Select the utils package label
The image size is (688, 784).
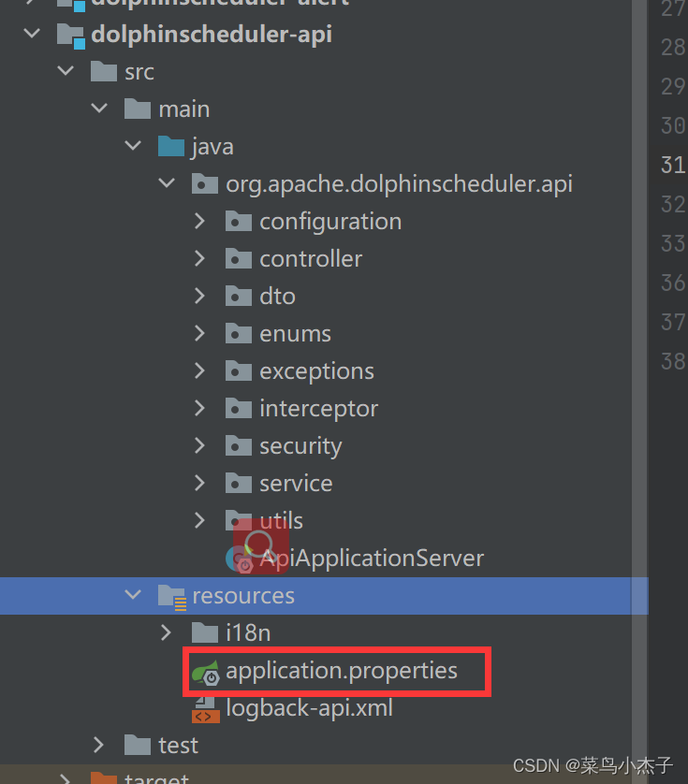tap(281, 520)
